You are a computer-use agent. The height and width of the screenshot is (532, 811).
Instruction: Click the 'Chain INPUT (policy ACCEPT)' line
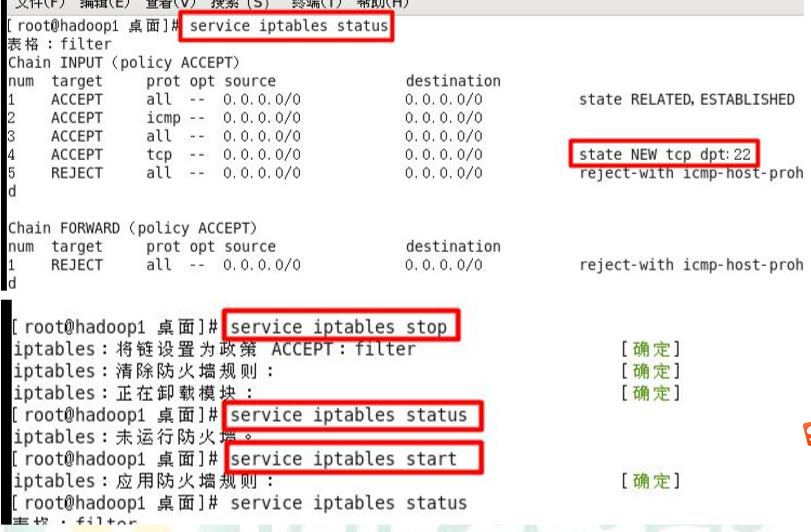[x=124, y=63]
